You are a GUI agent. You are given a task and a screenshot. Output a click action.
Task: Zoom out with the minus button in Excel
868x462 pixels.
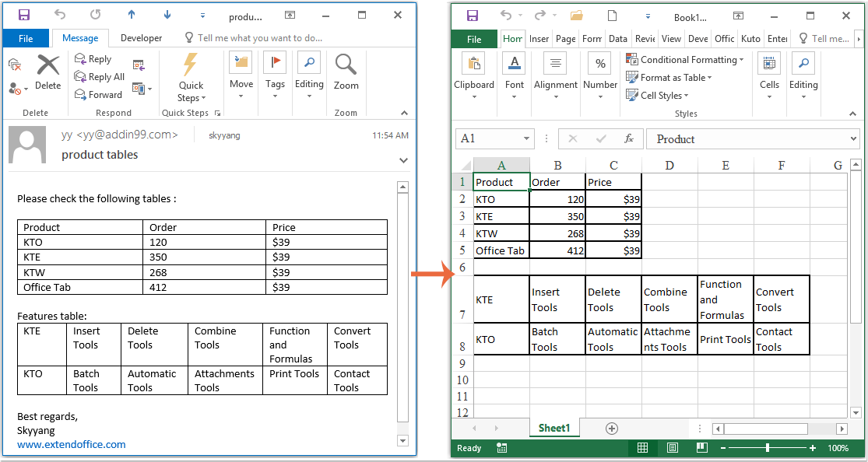click(x=722, y=448)
